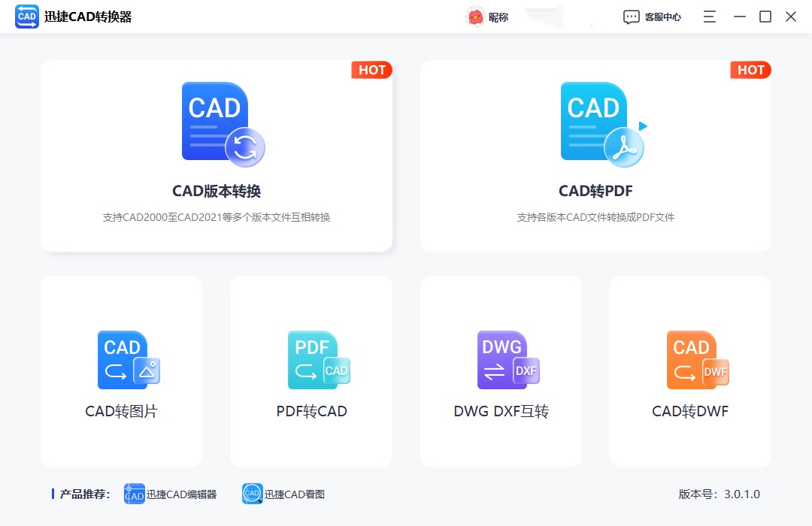Click the 迅捷CAD看图 app icon
Image resolution: width=812 pixels, height=526 pixels.
coord(252,494)
